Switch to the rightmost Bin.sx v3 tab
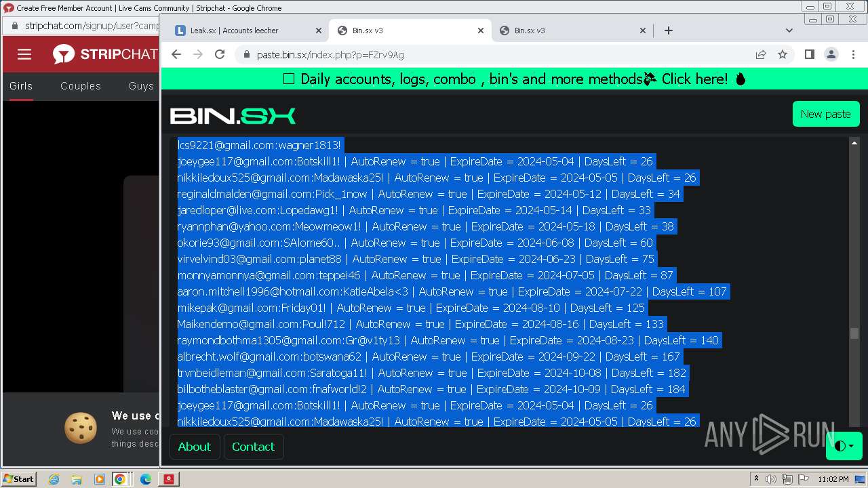 coord(572,30)
